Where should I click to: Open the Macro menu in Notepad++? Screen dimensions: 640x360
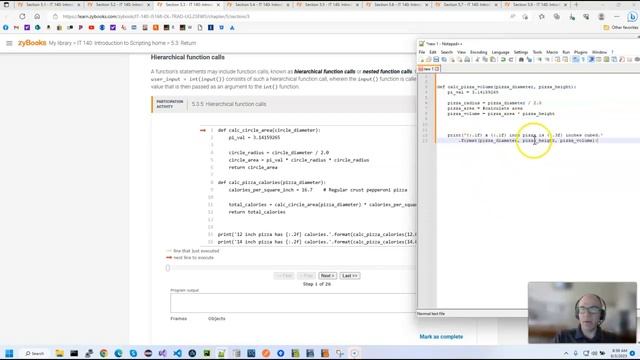[552, 52]
